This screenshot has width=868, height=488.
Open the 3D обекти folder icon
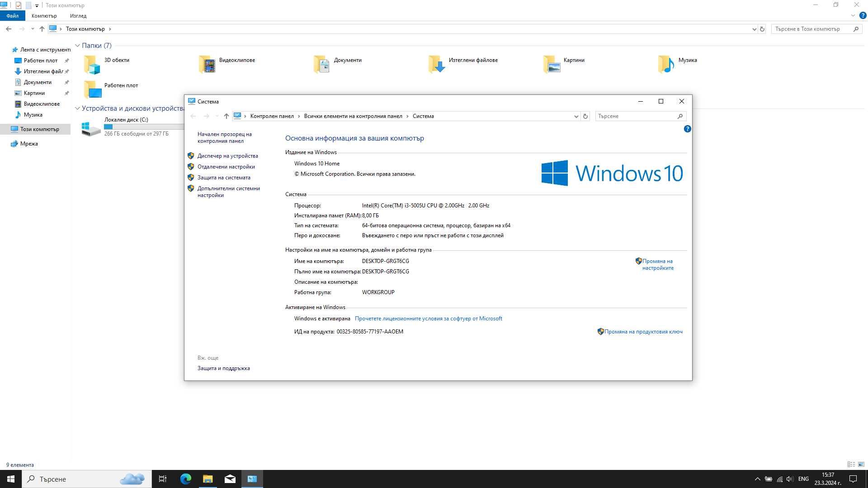(92, 65)
